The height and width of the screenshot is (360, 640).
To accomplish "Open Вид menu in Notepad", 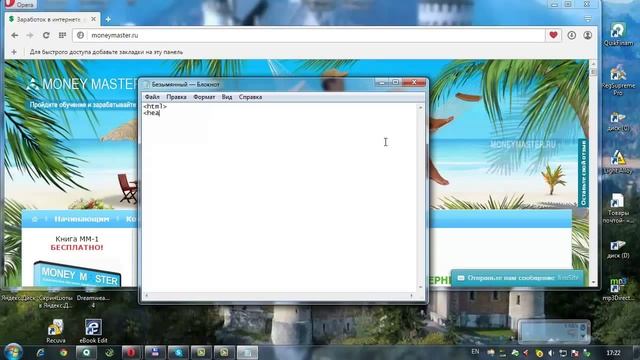I will (x=227, y=97).
